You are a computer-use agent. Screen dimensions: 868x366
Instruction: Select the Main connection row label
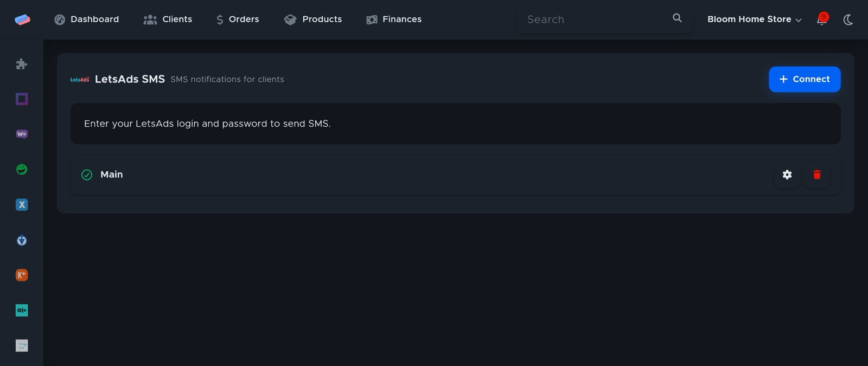[112, 175]
